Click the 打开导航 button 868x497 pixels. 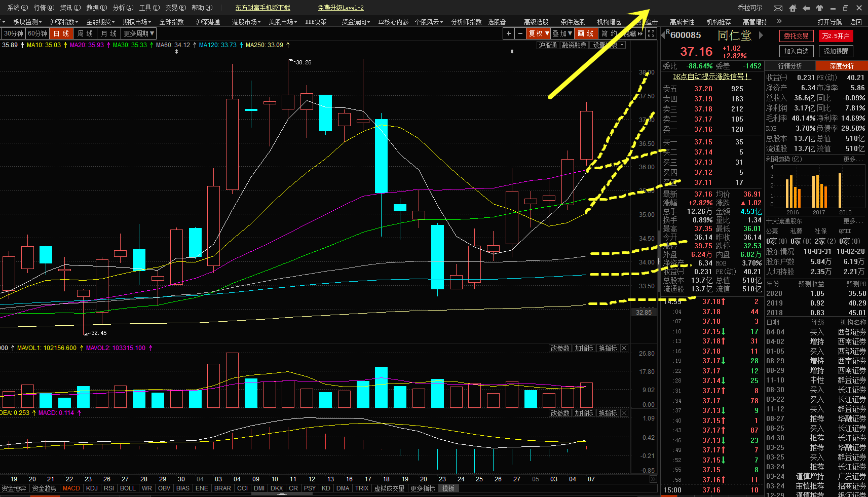tap(829, 22)
